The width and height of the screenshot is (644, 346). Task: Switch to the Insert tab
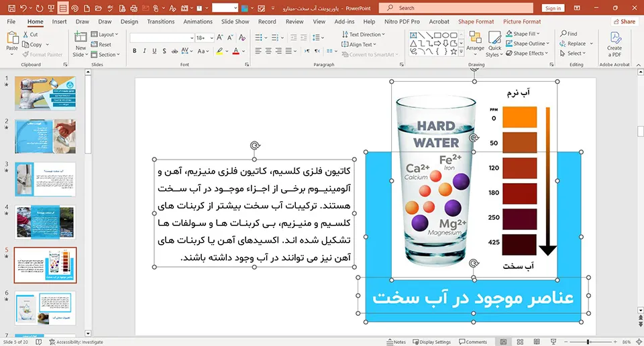[x=60, y=21]
